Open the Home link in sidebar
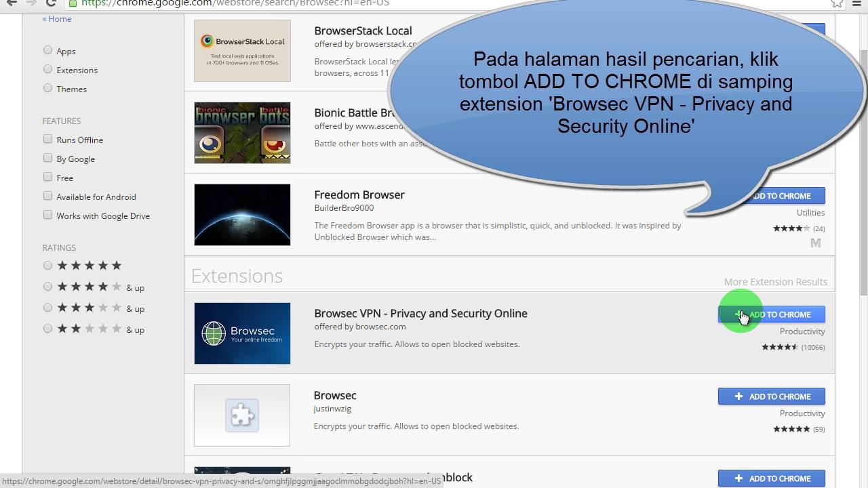The image size is (868, 488). (x=57, y=19)
